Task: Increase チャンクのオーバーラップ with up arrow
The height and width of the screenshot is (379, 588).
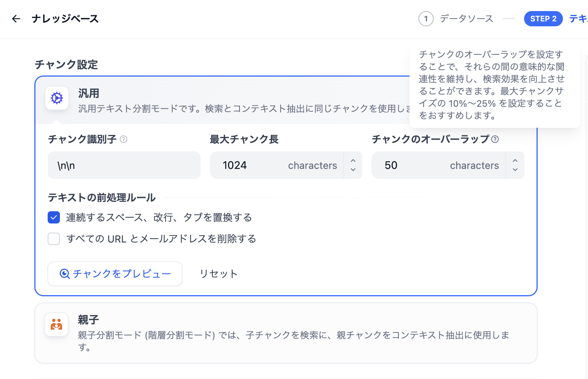Action: 515,161
